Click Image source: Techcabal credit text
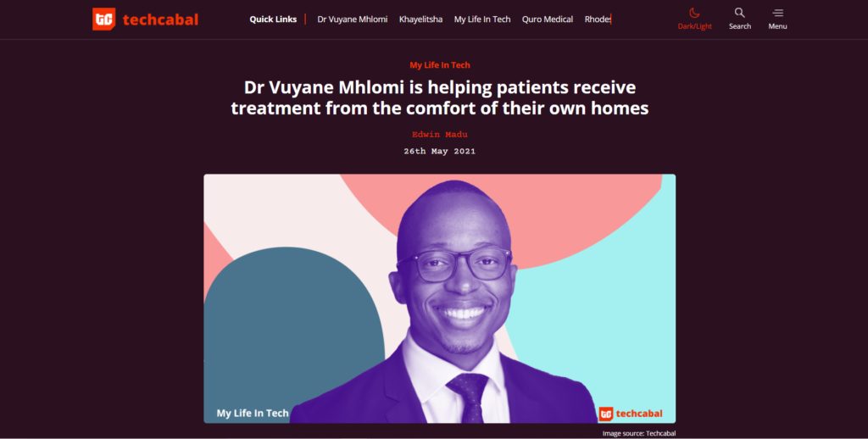 tap(639, 433)
